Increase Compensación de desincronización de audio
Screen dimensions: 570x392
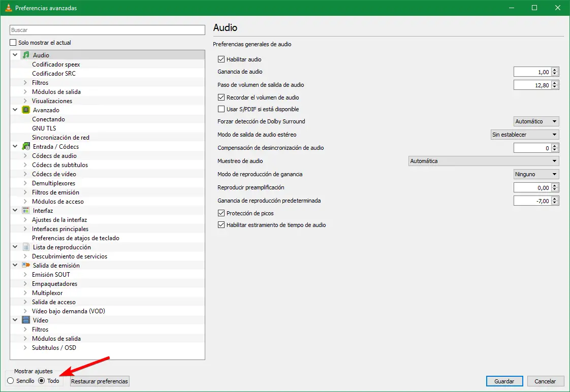coord(555,146)
